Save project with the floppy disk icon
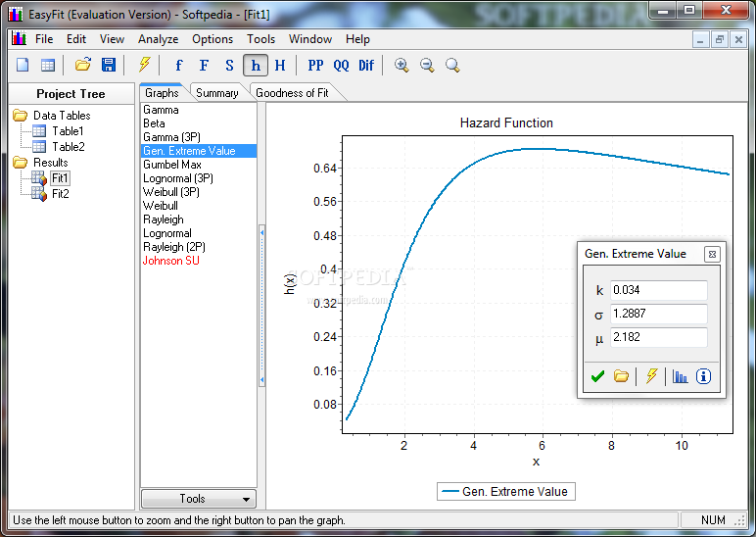The width and height of the screenshot is (756, 537). [109, 65]
